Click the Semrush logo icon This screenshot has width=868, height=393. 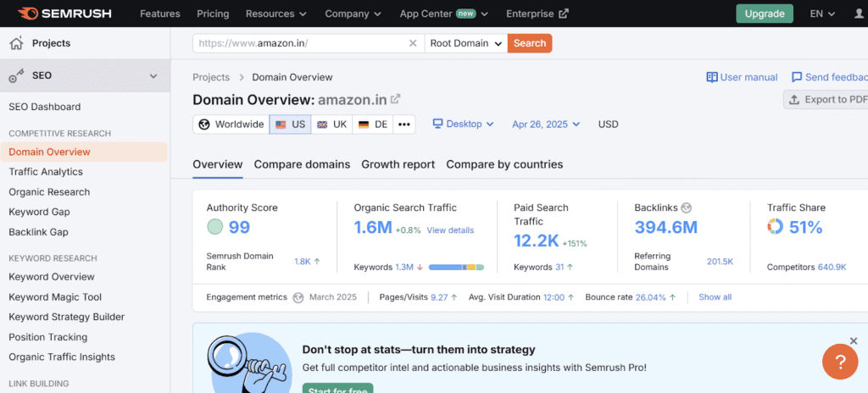point(25,14)
